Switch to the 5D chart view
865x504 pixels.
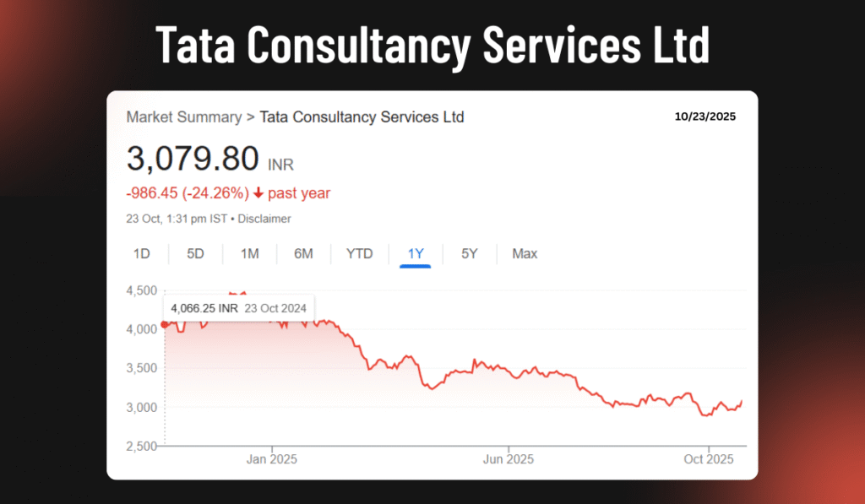pyautogui.click(x=195, y=253)
